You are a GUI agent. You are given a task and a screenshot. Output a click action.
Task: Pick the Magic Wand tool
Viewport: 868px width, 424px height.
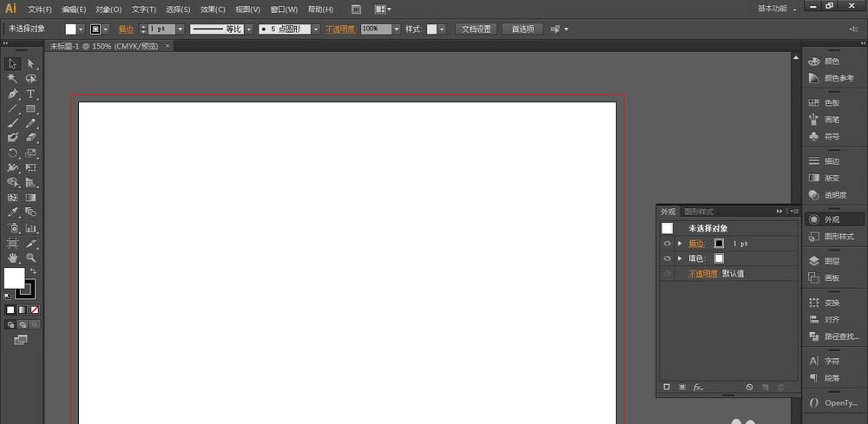[x=13, y=79]
